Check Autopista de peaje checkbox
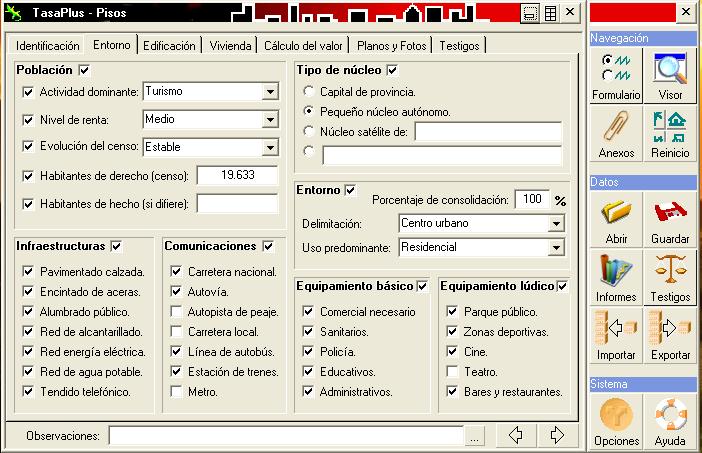Viewport: 702px width, 453px height. pos(176,312)
